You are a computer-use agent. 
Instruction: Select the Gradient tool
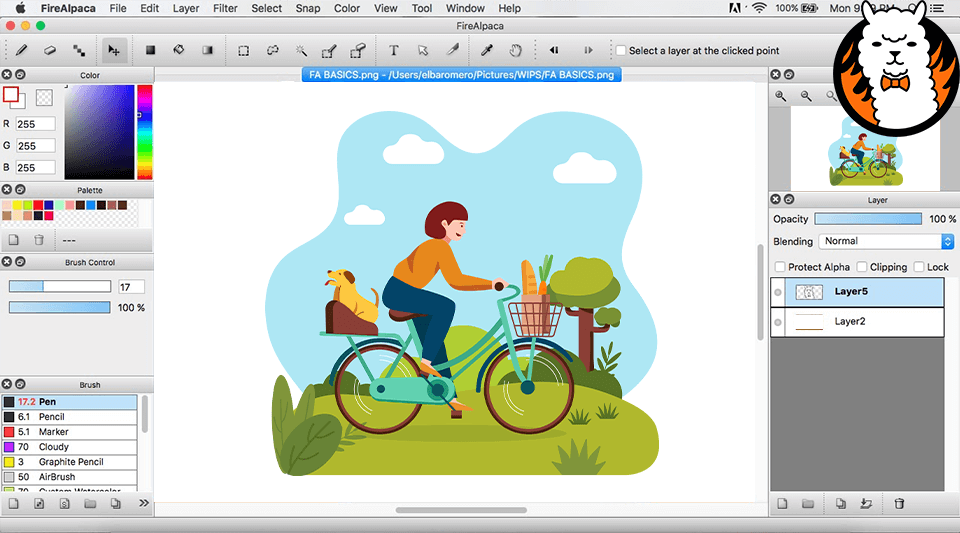point(208,50)
